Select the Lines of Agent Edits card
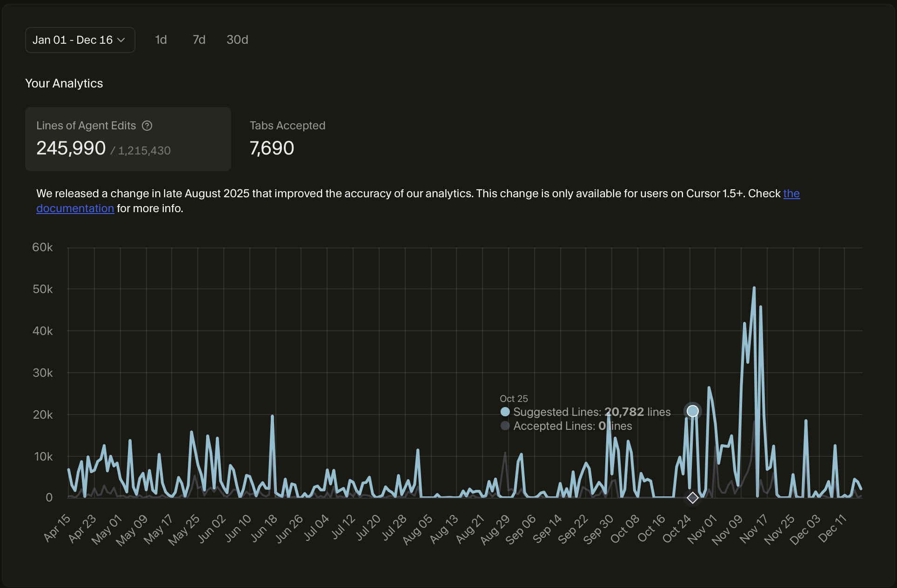Screen dimensions: 897x588 point(128,139)
